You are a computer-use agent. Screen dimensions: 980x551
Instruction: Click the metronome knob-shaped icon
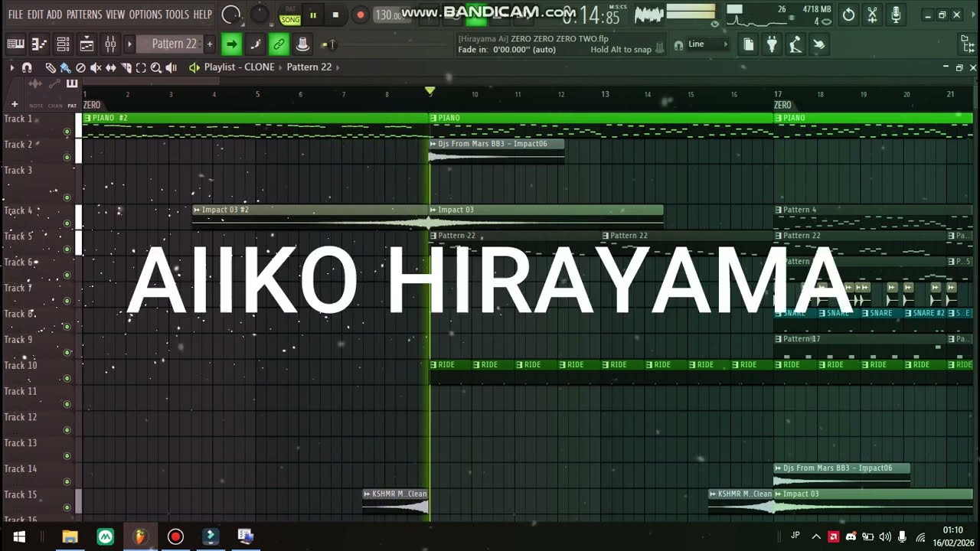click(x=302, y=44)
